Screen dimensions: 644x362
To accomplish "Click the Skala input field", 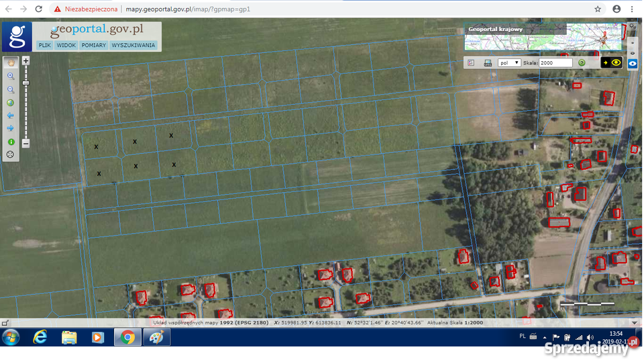I will [556, 62].
